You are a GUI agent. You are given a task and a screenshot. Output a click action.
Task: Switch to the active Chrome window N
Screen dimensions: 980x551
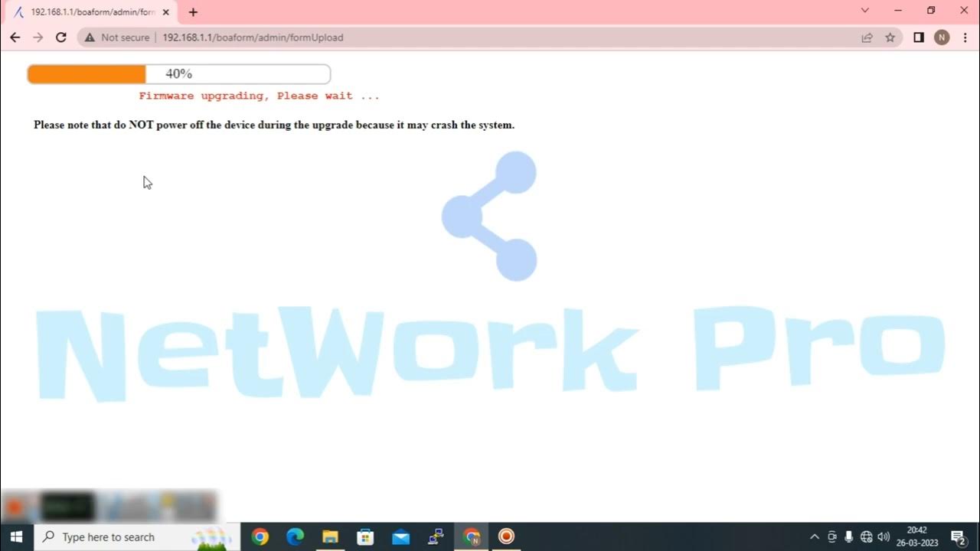[x=472, y=536]
